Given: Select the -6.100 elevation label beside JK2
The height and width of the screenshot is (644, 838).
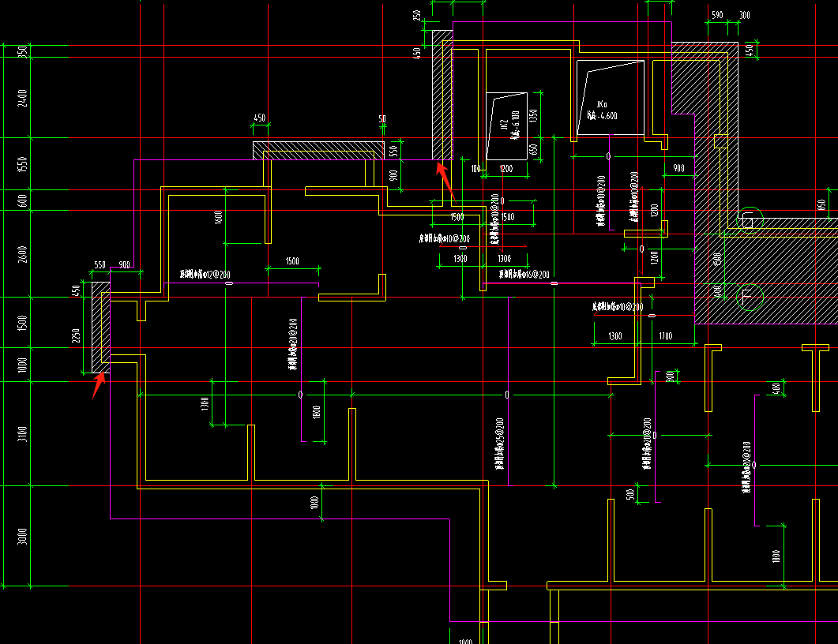Looking at the screenshot, I should [x=515, y=125].
